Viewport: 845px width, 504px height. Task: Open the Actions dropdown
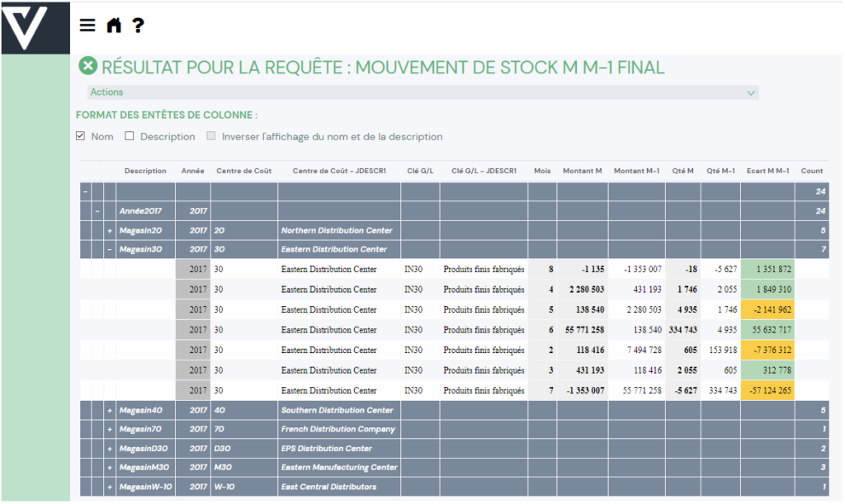pos(422,92)
